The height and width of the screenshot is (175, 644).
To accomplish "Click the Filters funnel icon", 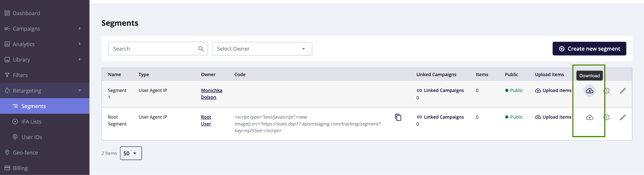I will pyautogui.click(x=7, y=75).
